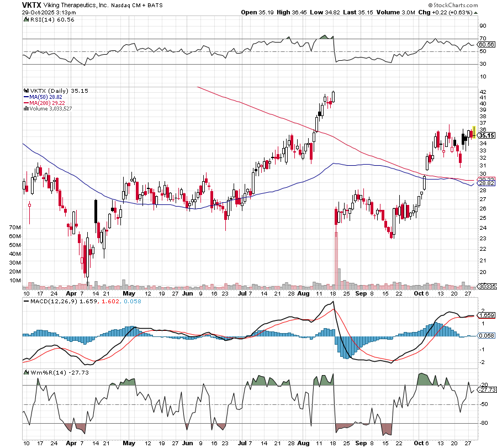Viewport: 497px width, 448px height.
Task: Click the candlestick icon beside VKTX (Daily)
Action: pos(25,91)
